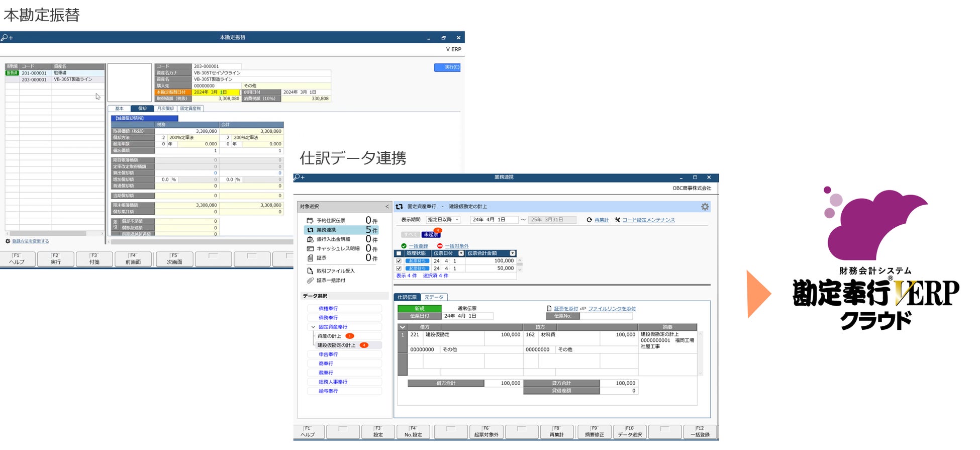Screen dimensions: 980x450
Task: Click the キャッシュレス明細 card icon
Action: (310, 248)
